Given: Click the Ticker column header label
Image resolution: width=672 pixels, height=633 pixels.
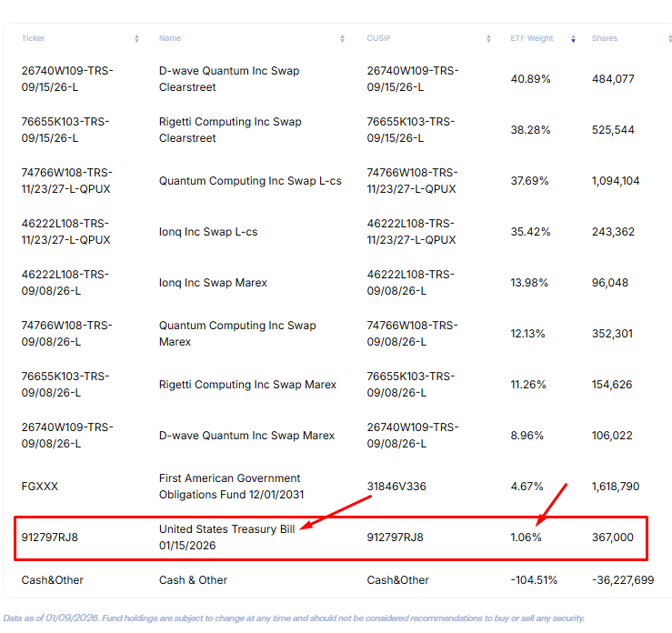Looking at the screenshot, I should [x=34, y=39].
